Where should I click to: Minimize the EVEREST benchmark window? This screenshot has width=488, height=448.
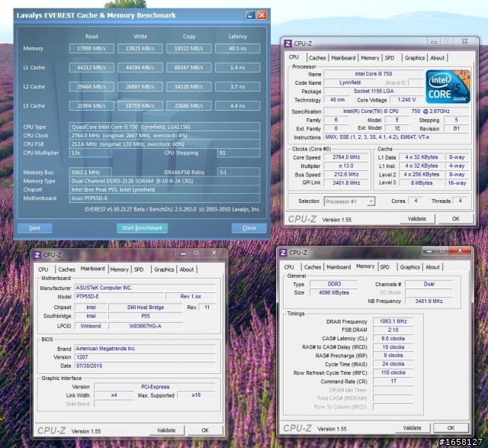point(251,15)
